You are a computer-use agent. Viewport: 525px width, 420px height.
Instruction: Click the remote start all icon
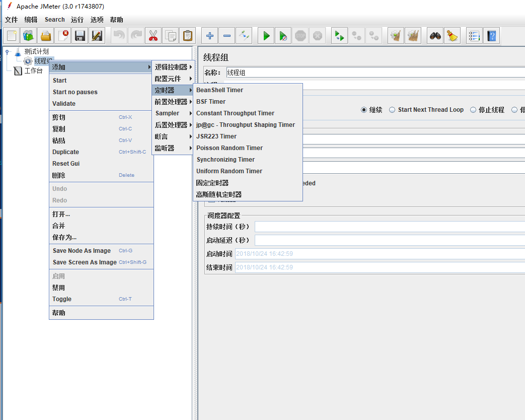pyautogui.click(x=339, y=35)
